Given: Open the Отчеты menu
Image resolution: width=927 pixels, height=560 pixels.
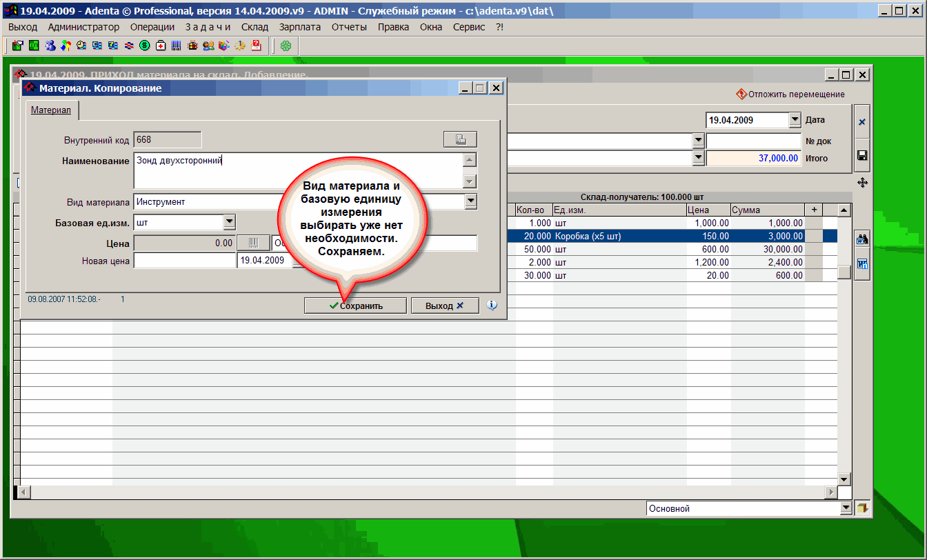Looking at the screenshot, I should coord(349,27).
